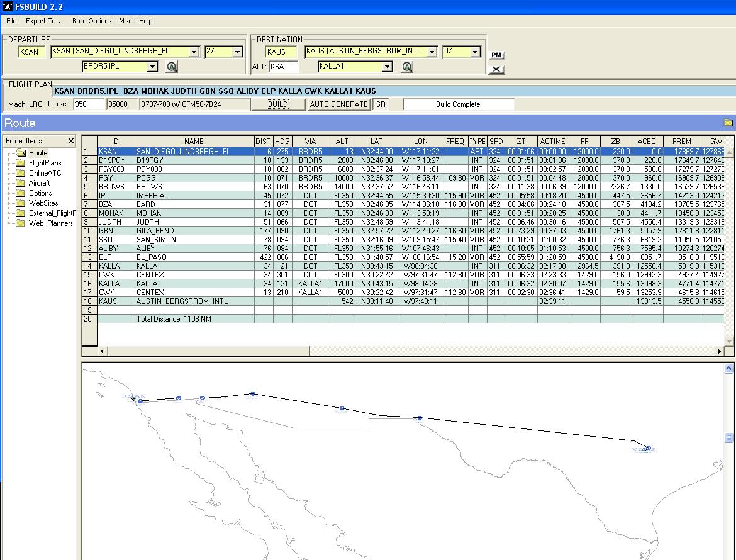The height and width of the screenshot is (560, 736).
Task: Open the destination runway 07 dropdown
Action: [x=475, y=52]
